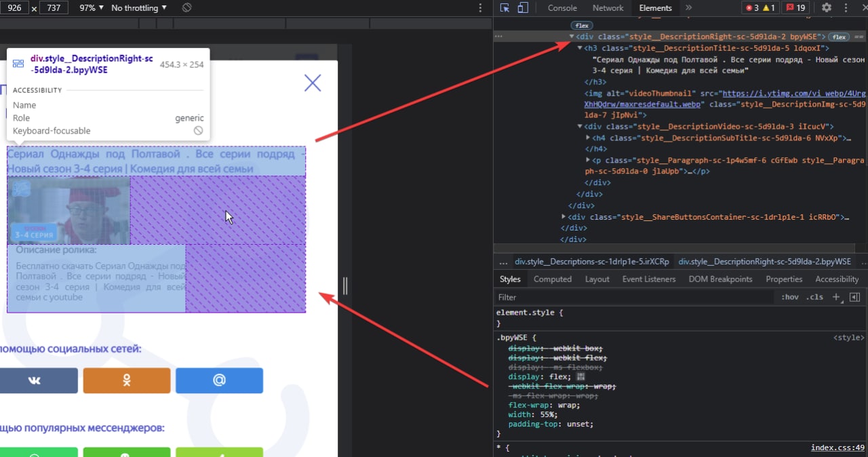Click the yellow warnings counter showing 1
Image resolution: width=868 pixels, height=457 pixels.
769,8
